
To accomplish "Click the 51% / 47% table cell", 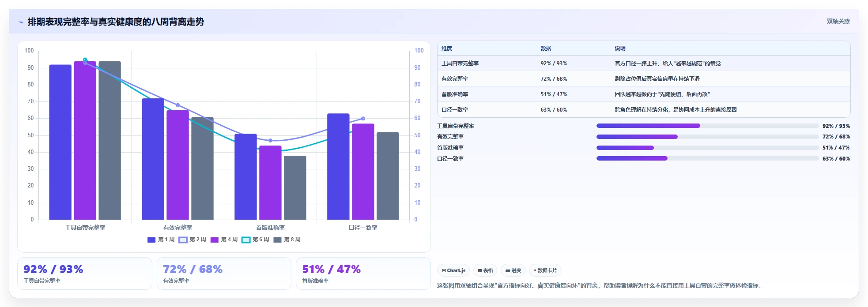I will pos(554,94).
